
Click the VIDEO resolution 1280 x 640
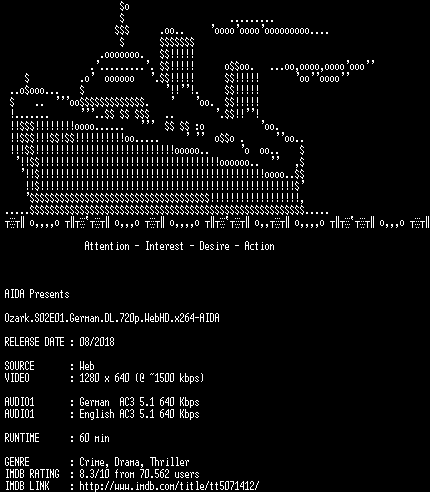coord(104,378)
